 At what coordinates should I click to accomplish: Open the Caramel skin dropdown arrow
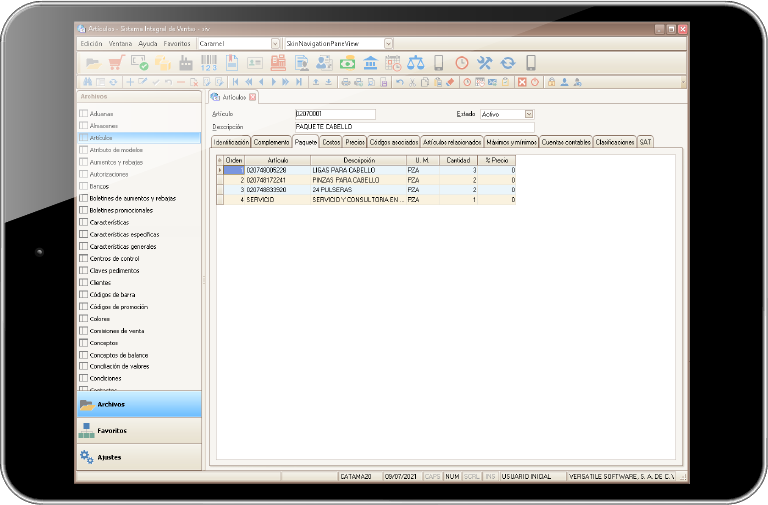coord(275,44)
